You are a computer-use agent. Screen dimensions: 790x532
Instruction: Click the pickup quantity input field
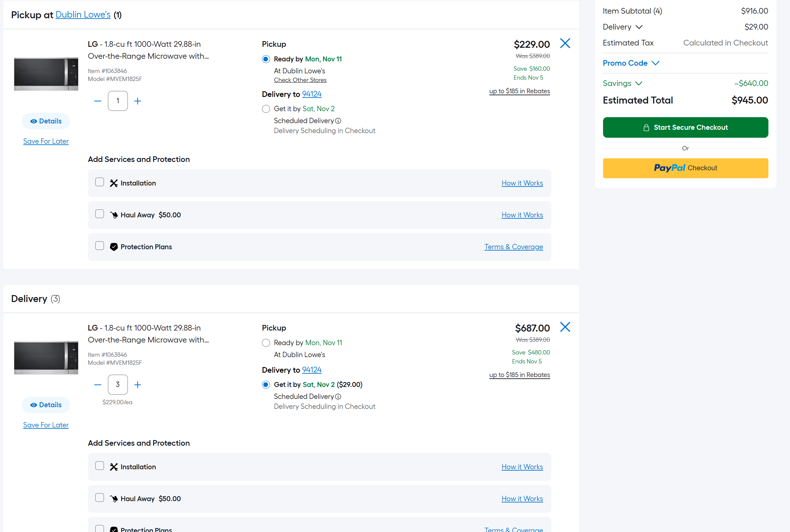(118, 101)
